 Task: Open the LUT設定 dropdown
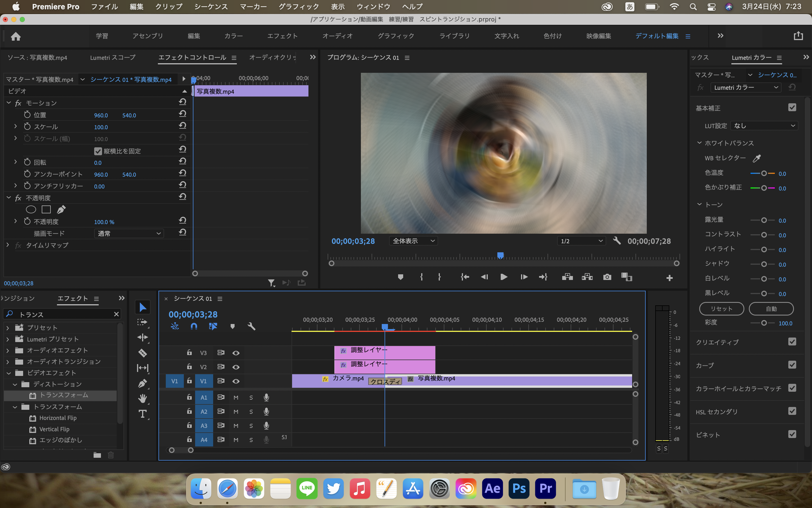coord(764,126)
